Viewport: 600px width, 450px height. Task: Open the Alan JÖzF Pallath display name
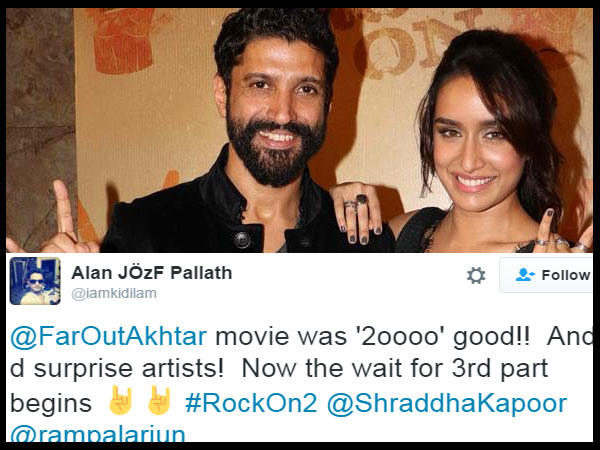pyautogui.click(x=152, y=273)
